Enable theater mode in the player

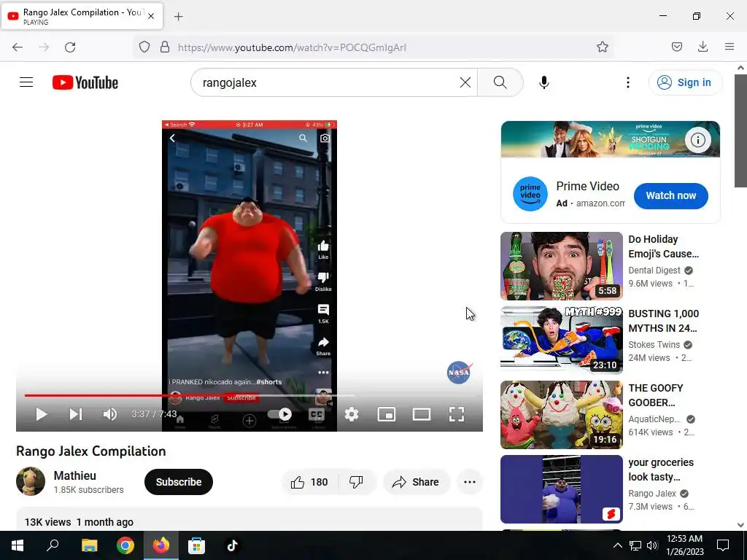pyautogui.click(x=422, y=414)
